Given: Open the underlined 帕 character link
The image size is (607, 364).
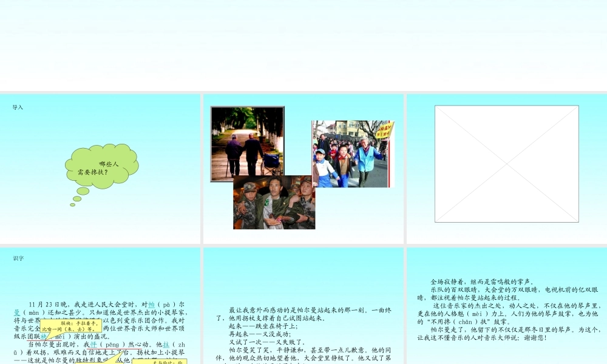Looking at the screenshot, I should pos(151,305).
